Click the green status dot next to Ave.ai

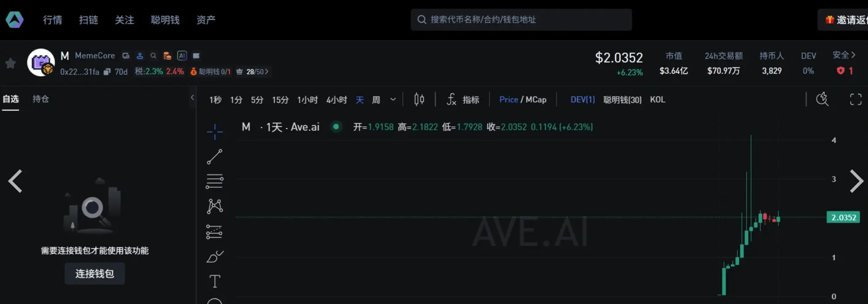(336, 127)
